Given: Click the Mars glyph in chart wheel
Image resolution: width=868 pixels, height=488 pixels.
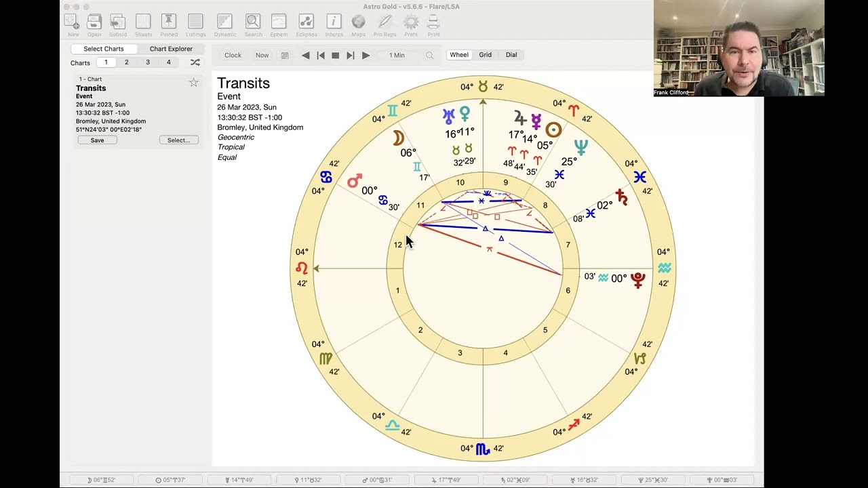Looking at the screenshot, I should coord(354,182).
